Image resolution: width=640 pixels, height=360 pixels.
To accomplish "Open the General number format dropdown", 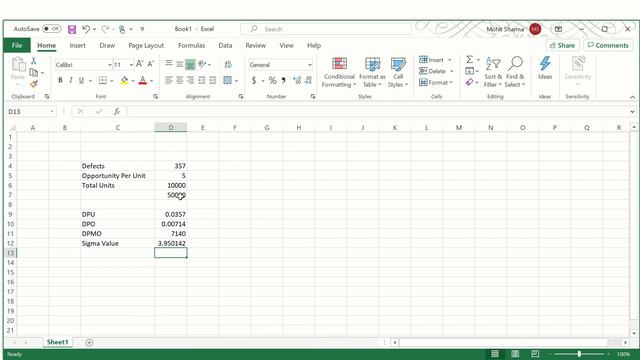I will (x=310, y=65).
